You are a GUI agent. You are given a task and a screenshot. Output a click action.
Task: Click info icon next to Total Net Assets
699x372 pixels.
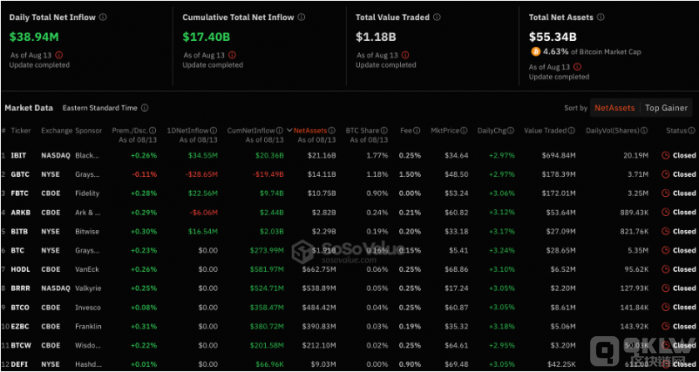[x=600, y=17]
